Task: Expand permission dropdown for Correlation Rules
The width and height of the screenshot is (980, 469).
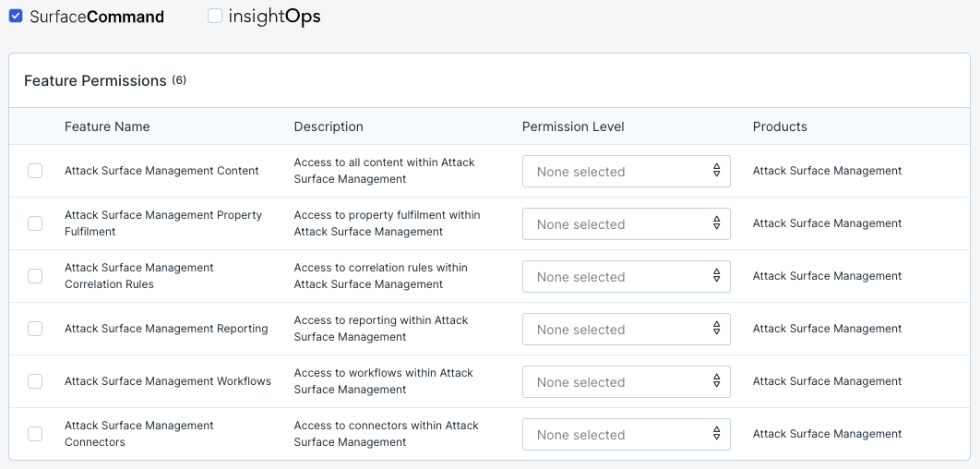Action: click(x=626, y=277)
